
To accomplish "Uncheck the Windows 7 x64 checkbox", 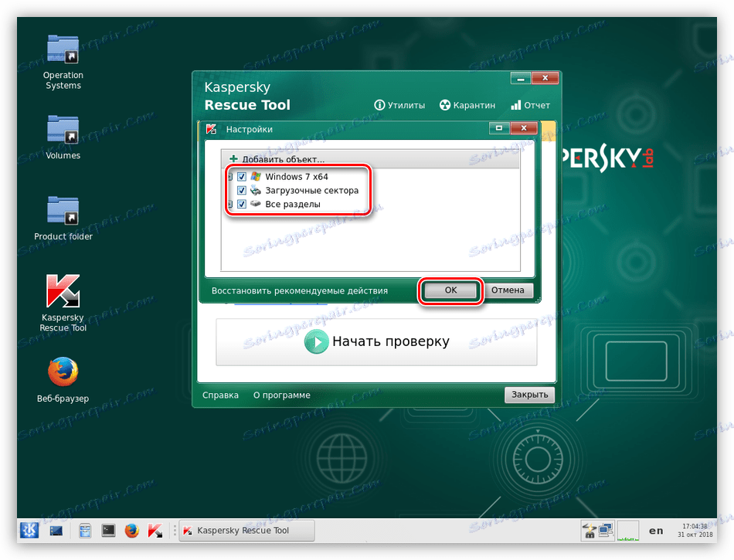I will click(242, 176).
